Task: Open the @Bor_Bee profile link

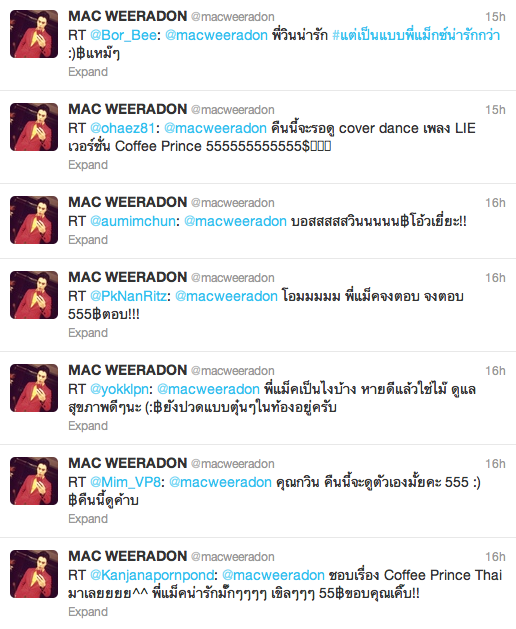Action: [123, 35]
